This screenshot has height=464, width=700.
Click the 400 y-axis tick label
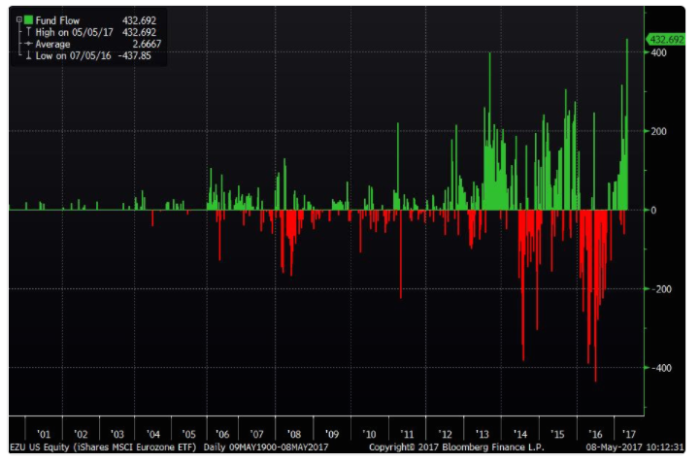658,53
